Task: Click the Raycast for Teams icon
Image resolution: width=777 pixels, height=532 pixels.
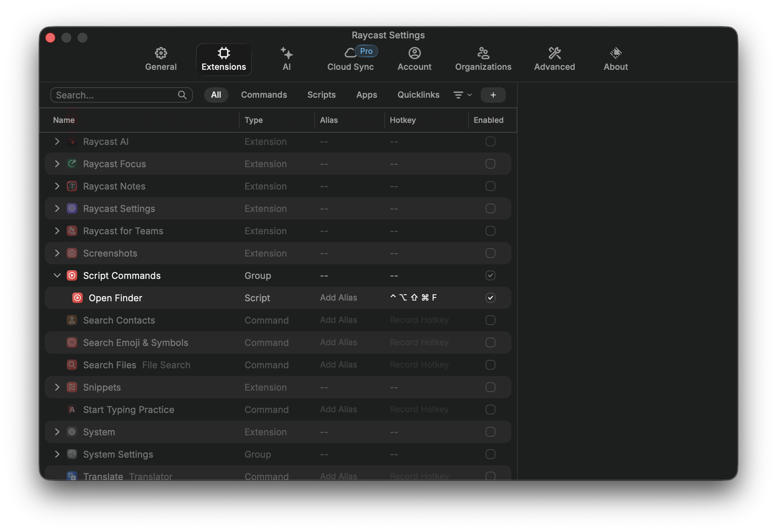Action: 72,231
